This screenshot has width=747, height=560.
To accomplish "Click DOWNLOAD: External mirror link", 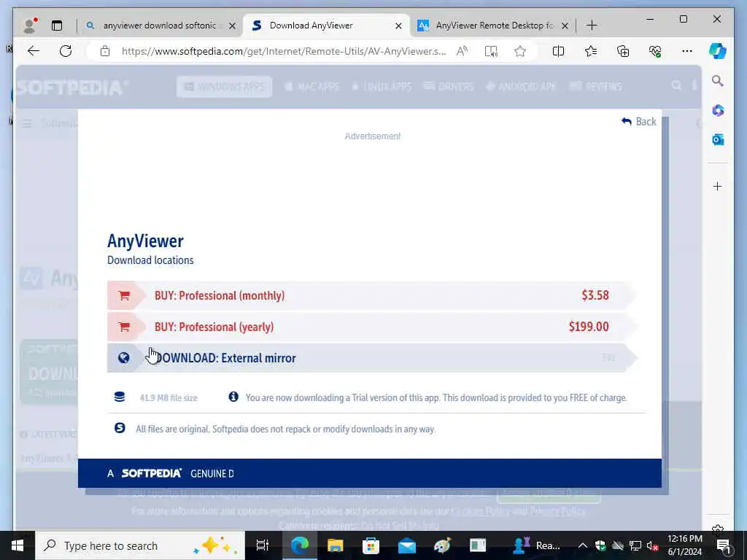I will 371,357.
